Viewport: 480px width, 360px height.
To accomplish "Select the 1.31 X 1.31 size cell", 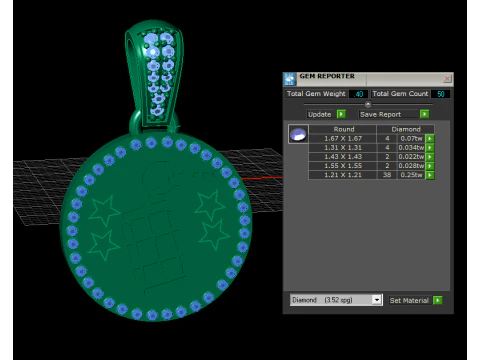I will (x=343, y=147).
